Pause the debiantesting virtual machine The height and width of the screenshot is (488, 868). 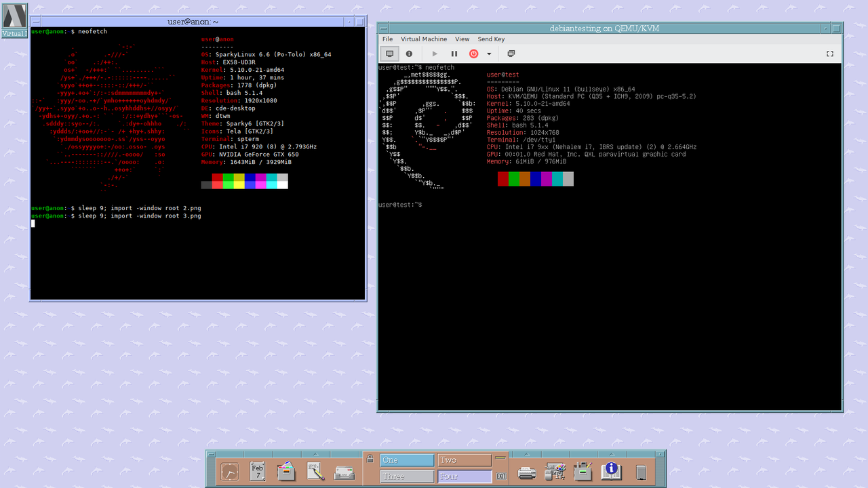click(x=454, y=54)
